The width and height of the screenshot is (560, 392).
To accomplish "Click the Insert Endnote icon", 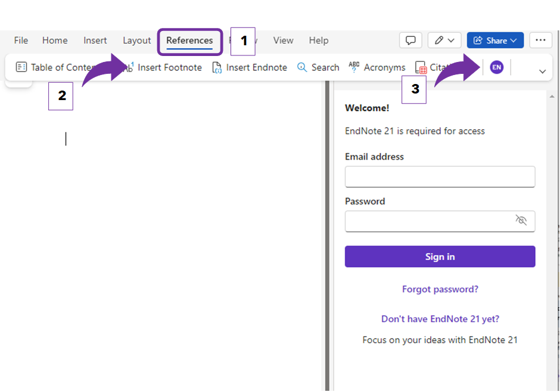I will [217, 67].
